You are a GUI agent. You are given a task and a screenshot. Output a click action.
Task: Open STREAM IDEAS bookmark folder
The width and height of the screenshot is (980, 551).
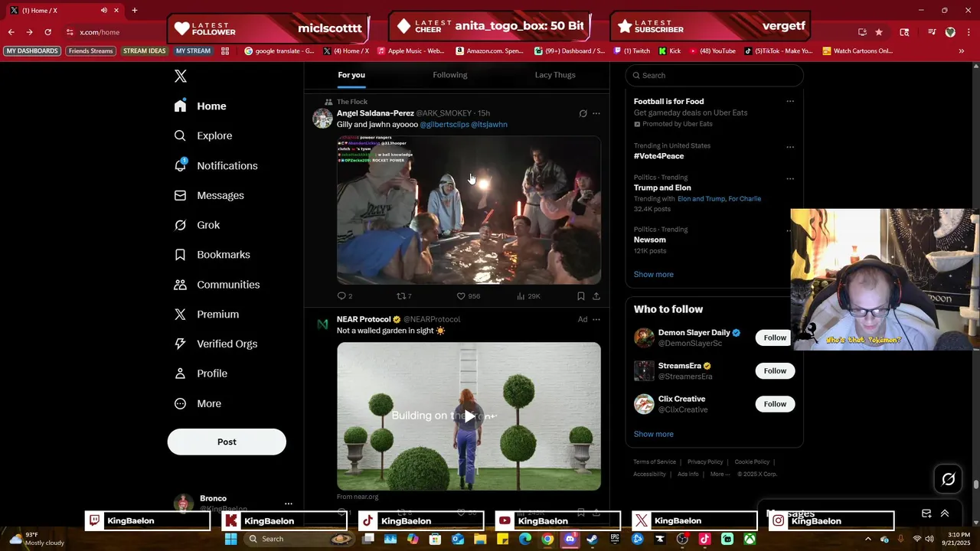(145, 51)
